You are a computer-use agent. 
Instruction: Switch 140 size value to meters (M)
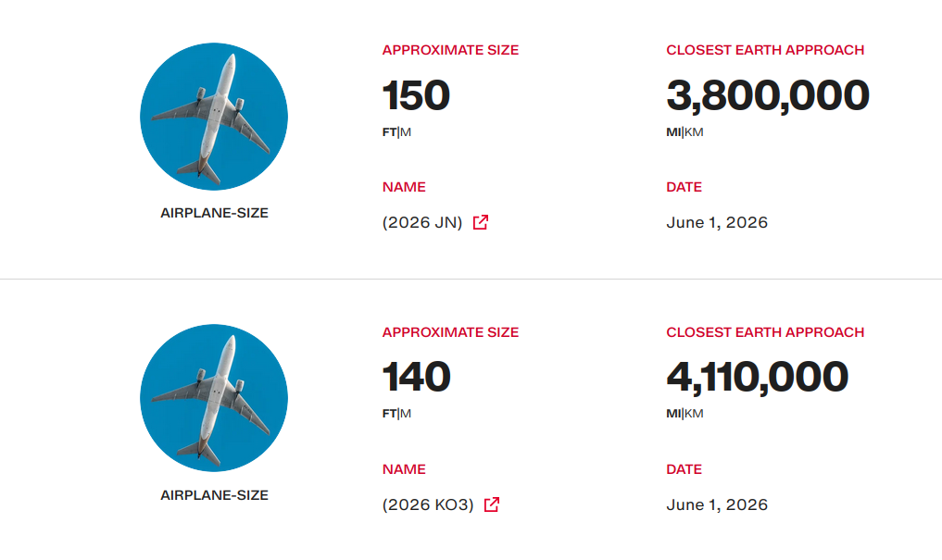point(406,414)
